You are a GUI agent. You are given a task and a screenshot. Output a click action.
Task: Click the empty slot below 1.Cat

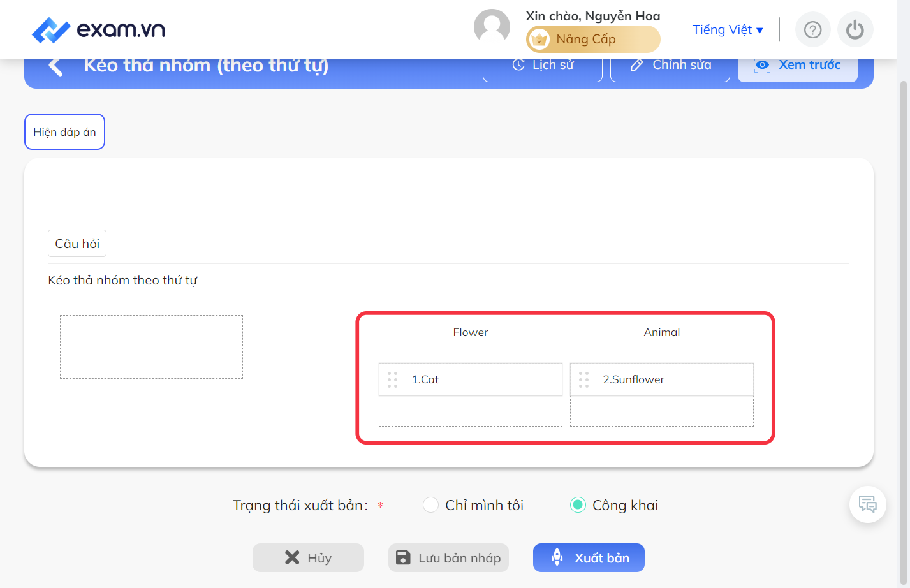click(471, 411)
